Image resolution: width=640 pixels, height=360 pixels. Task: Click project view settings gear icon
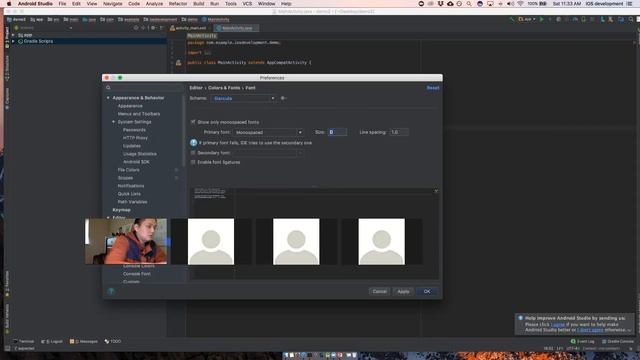click(153, 28)
